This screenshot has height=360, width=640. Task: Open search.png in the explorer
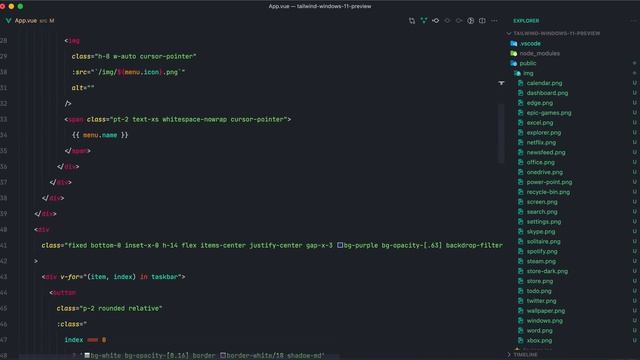pyautogui.click(x=542, y=212)
